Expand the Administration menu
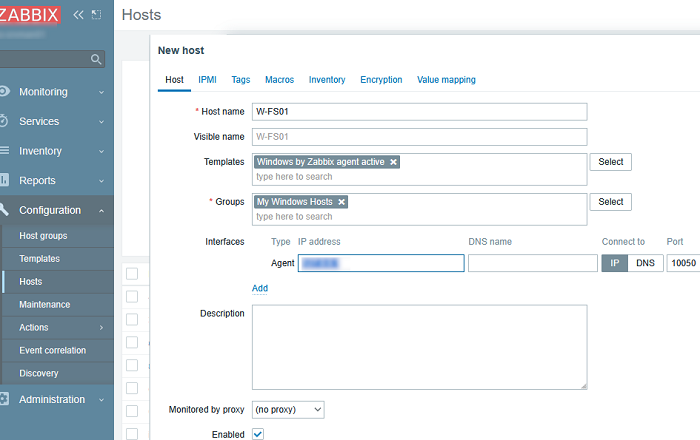This screenshot has width=700, height=440. click(101, 400)
